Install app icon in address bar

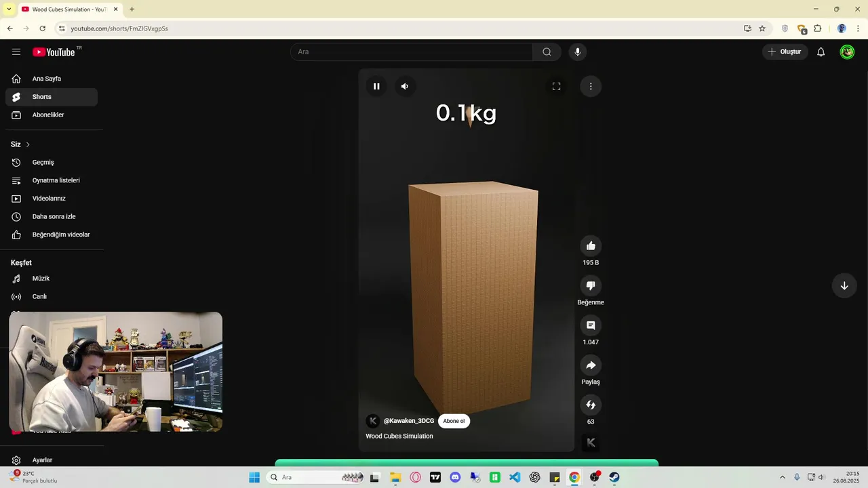tap(747, 28)
